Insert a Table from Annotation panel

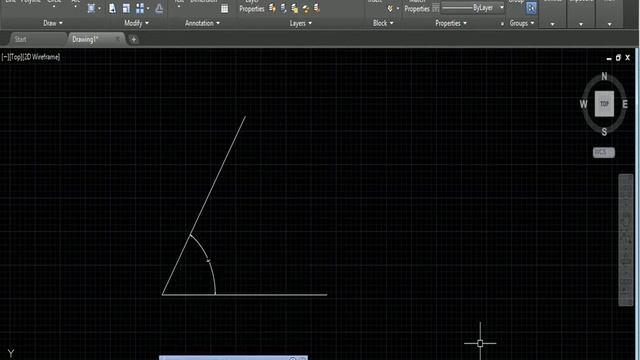224,8
